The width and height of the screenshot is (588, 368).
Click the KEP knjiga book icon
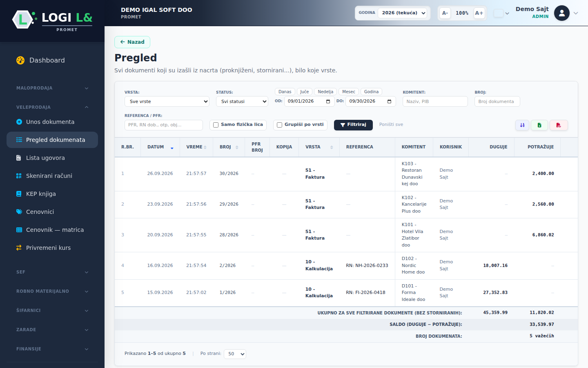pyautogui.click(x=19, y=194)
